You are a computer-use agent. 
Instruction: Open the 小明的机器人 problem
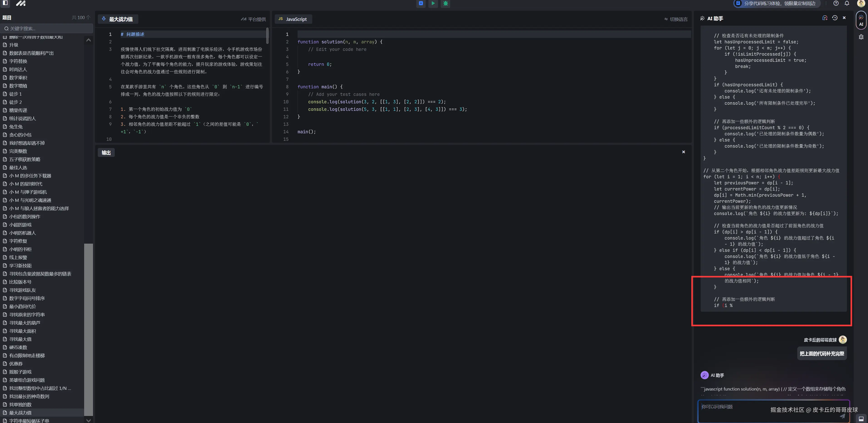(x=22, y=233)
